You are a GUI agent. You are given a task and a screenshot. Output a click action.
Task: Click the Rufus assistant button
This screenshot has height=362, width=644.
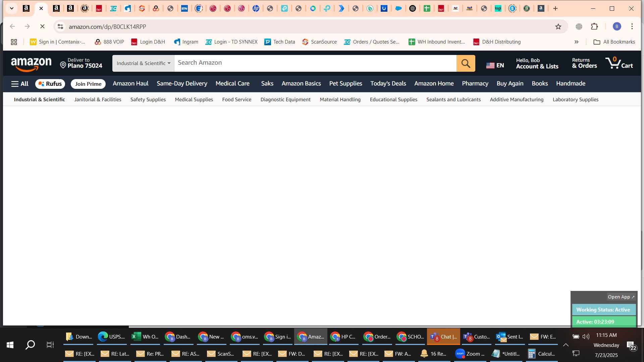pyautogui.click(x=50, y=84)
